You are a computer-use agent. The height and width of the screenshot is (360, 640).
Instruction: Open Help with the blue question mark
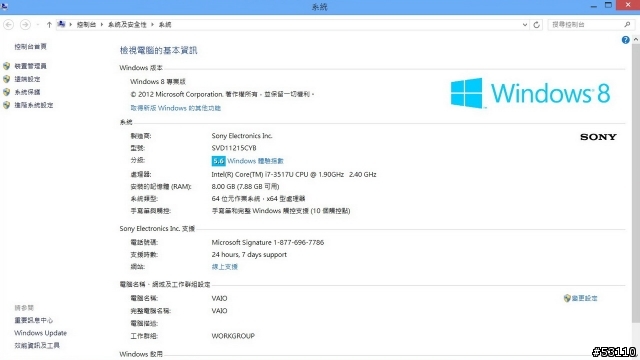tap(625, 40)
